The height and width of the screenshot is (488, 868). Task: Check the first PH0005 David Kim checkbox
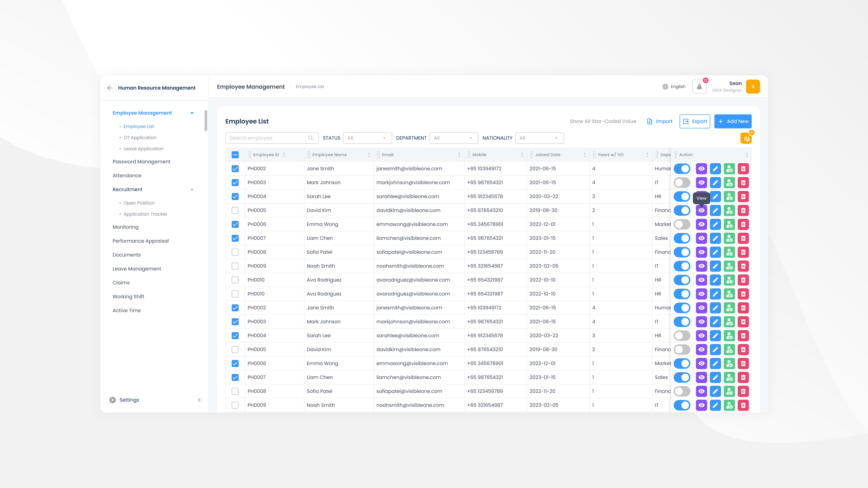(235, 210)
